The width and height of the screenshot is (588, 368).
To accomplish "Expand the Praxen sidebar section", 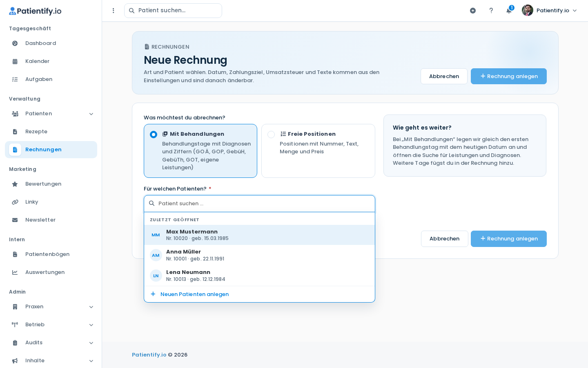I will pos(51,307).
